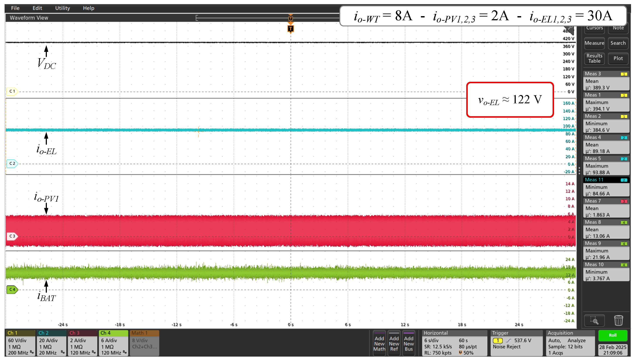Open the File menu

click(15, 8)
